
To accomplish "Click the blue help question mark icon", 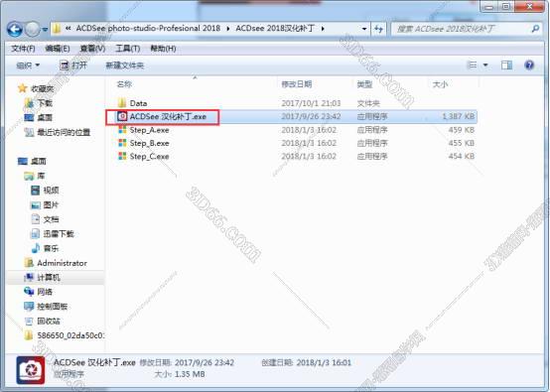I will coord(529,65).
